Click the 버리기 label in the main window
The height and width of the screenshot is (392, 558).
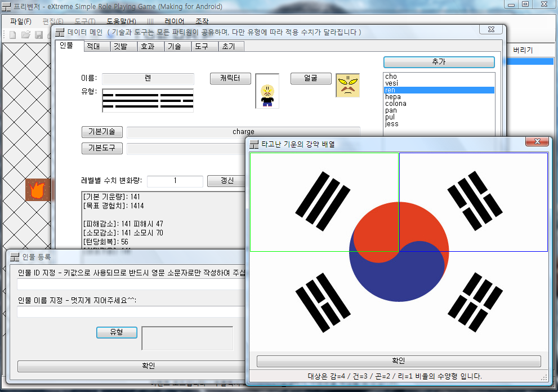pos(523,50)
